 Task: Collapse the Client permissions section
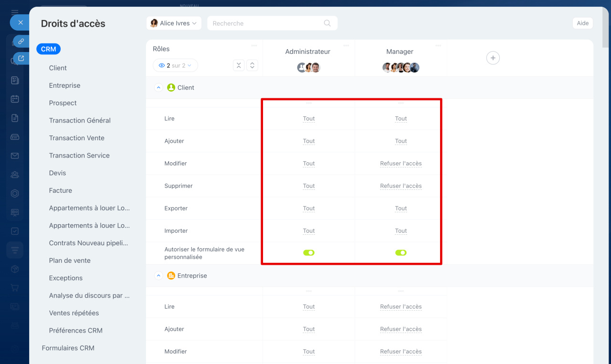pyautogui.click(x=159, y=88)
